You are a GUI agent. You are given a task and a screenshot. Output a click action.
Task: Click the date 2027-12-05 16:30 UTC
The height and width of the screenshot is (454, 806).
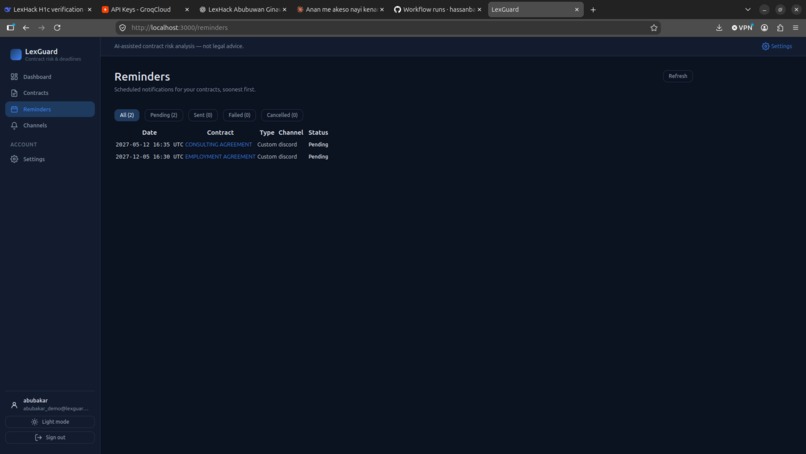click(x=149, y=157)
